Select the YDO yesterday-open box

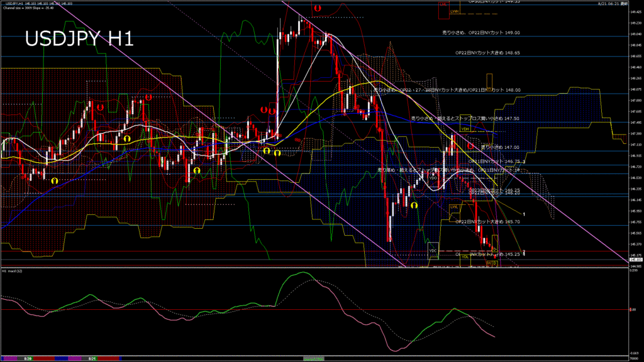pos(433,178)
